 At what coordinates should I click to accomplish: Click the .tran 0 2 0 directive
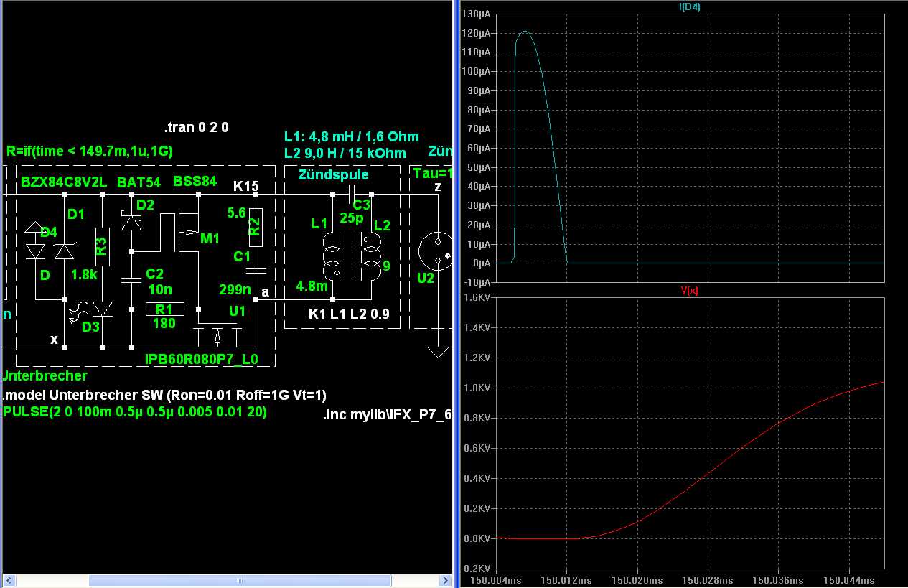[196, 129]
